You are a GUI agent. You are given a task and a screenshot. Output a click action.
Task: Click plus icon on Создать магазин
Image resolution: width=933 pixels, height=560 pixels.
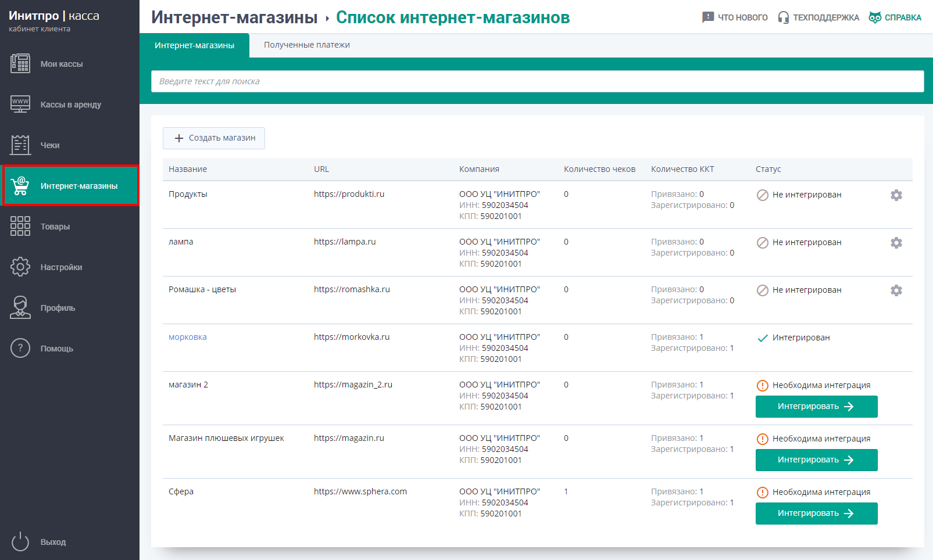(179, 138)
